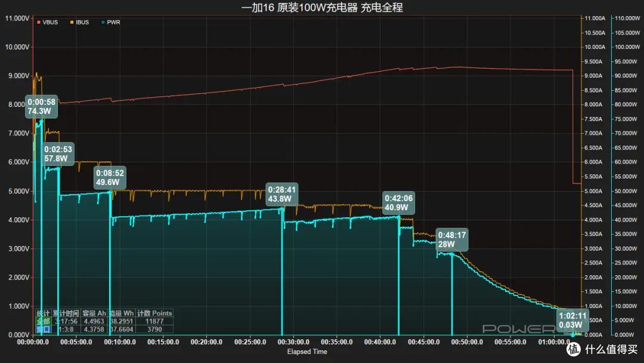Select the 0:28:41 43.8W data marker
This screenshot has width=644, height=363.
(x=281, y=194)
